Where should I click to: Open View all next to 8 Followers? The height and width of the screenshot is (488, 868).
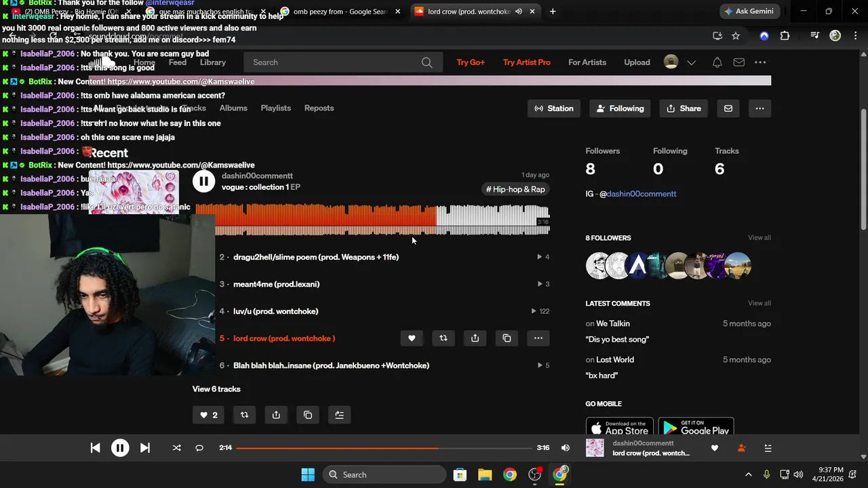tap(759, 238)
